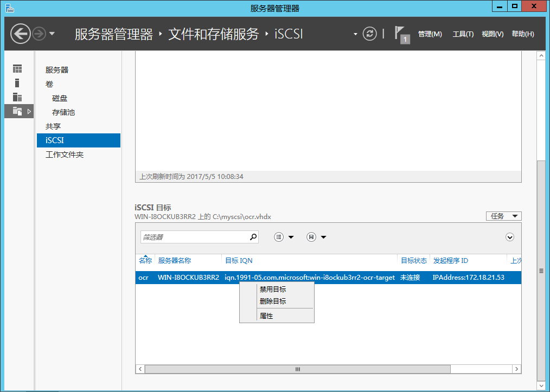Open 服务器 in the navigation pane

pyautogui.click(x=57, y=70)
